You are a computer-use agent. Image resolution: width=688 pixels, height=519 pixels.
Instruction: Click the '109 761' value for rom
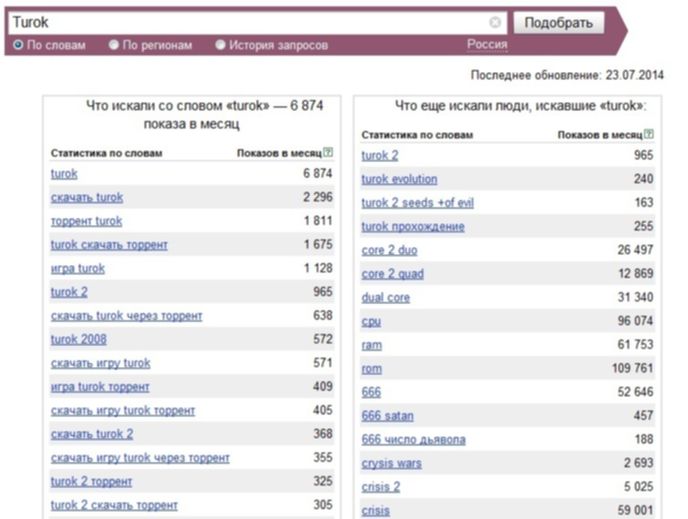[x=632, y=368]
